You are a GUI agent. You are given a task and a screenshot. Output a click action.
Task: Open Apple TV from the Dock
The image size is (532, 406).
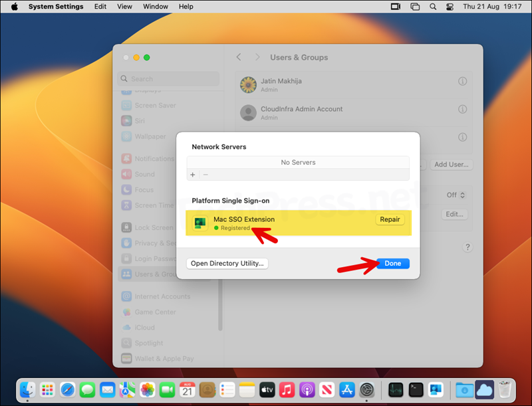[x=267, y=390]
